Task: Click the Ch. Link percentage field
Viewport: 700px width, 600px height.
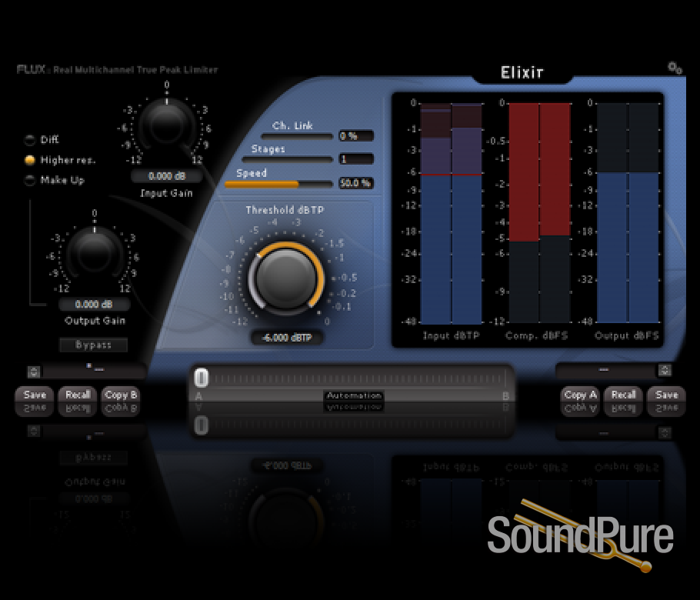Action: tap(356, 135)
